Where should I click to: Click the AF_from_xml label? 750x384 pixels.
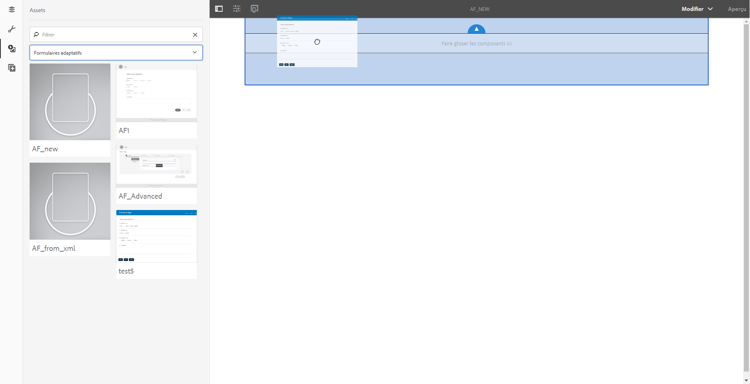click(x=54, y=248)
